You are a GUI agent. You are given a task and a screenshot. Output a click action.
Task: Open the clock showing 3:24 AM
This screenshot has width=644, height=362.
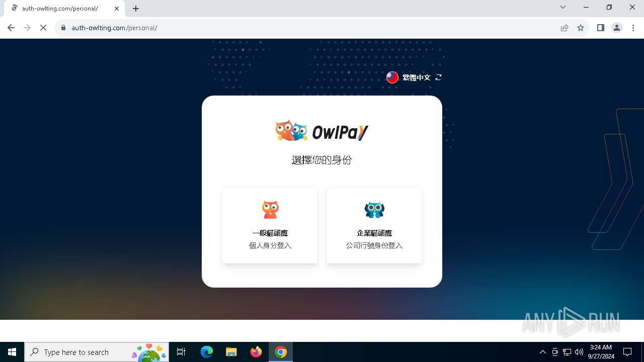pyautogui.click(x=601, y=352)
